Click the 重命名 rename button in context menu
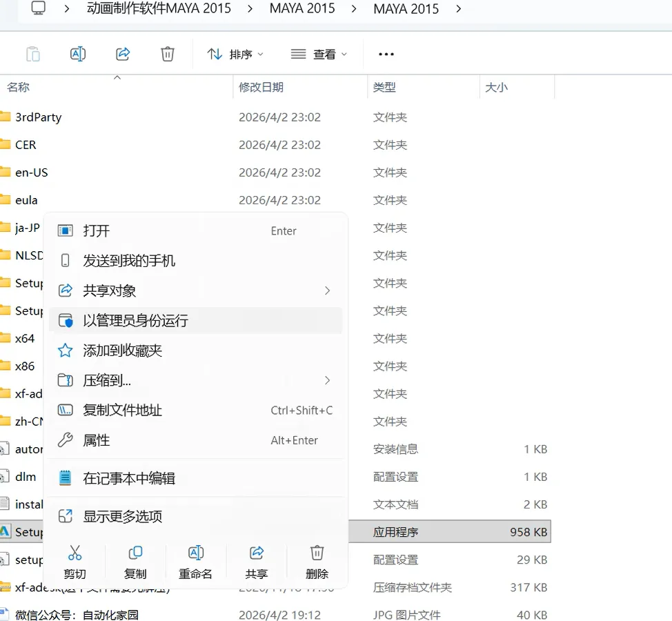672x621 pixels. pyautogui.click(x=196, y=562)
